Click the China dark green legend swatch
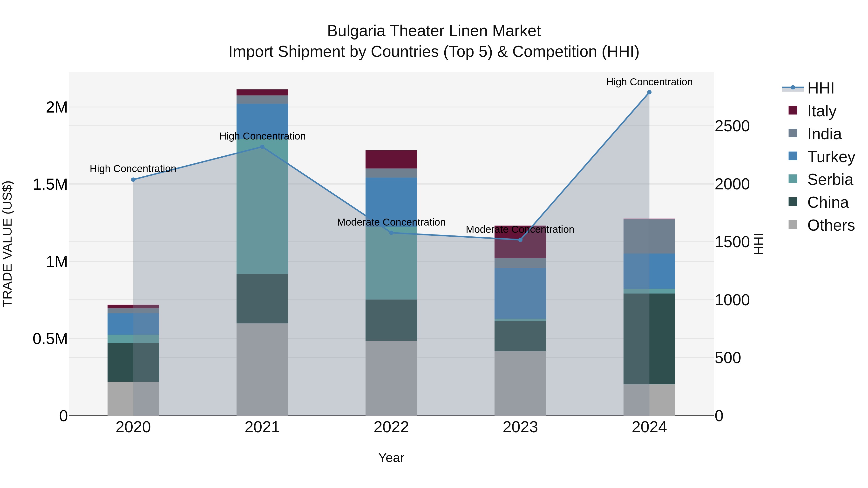 point(793,202)
